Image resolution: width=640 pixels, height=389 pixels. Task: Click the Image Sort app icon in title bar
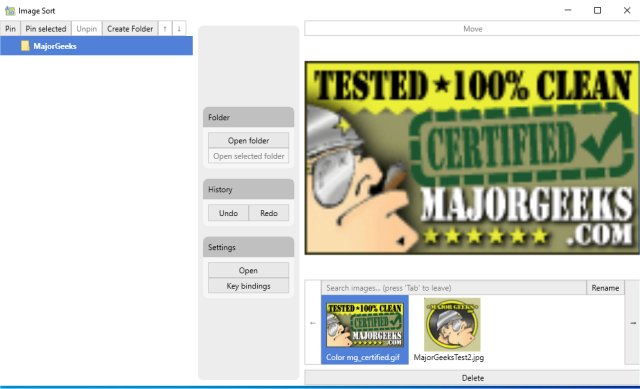pyautogui.click(x=10, y=11)
